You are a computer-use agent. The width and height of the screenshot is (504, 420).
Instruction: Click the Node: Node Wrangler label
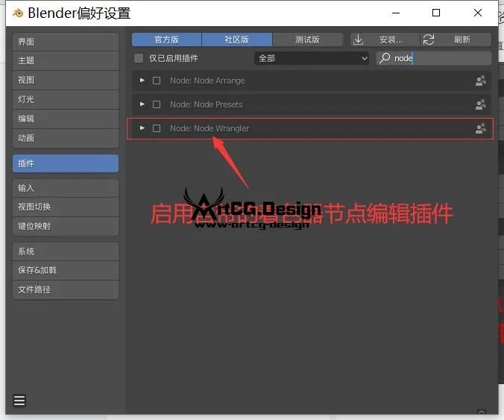click(210, 128)
